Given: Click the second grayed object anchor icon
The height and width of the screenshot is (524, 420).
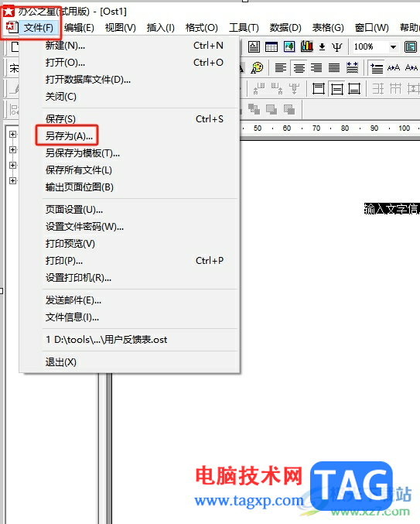Looking at the screenshot, I should [x=277, y=89].
